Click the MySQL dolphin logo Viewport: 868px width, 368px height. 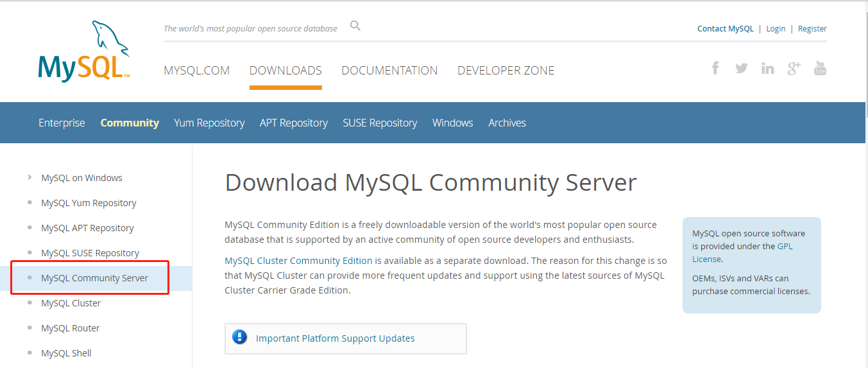(x=84, y=51)
